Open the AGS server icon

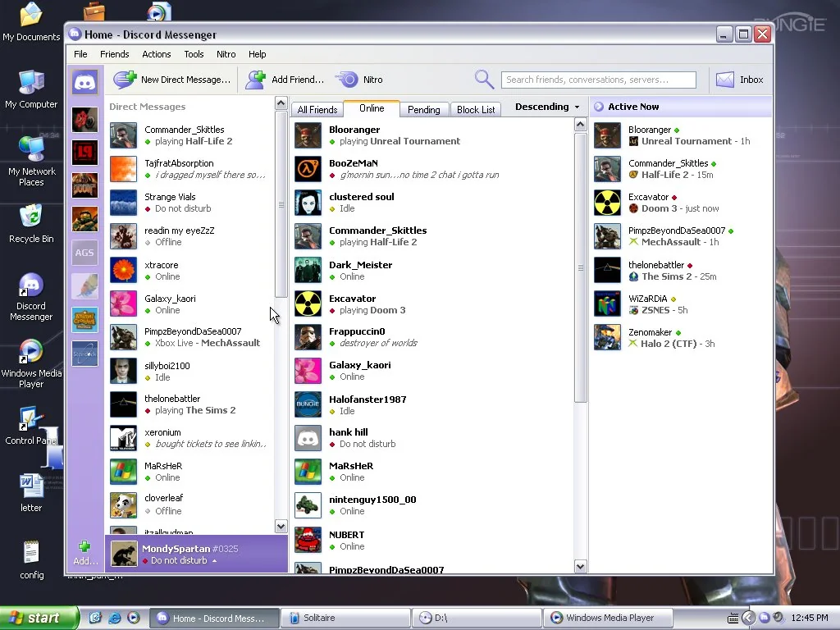point(84,253)
